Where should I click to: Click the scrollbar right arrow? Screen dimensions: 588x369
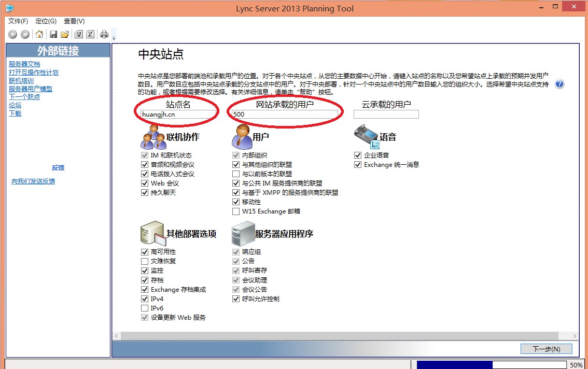coord(575,336)
